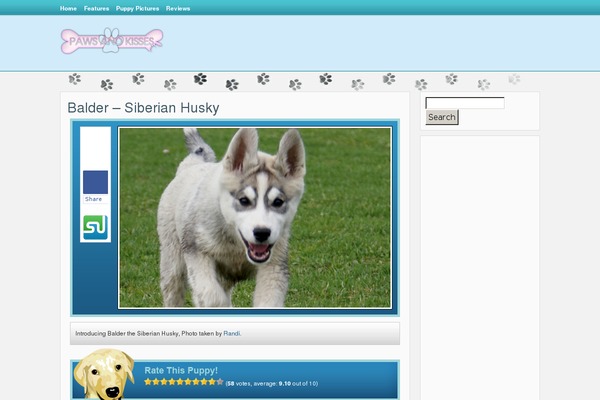
Task: Open the Balder – Siberian Husky title
Action: [x=143, y=108]
